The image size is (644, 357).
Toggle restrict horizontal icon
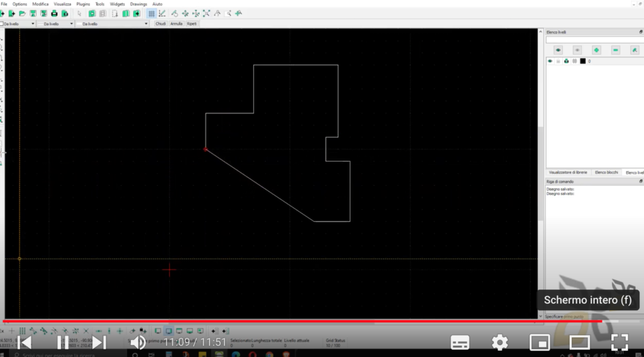tap(99, 331)
